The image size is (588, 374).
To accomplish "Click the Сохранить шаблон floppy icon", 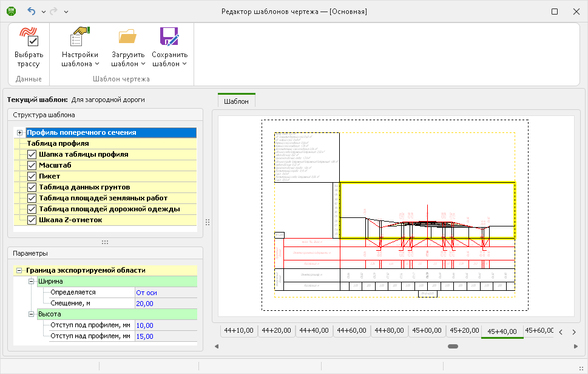I will tap(169, 36).
